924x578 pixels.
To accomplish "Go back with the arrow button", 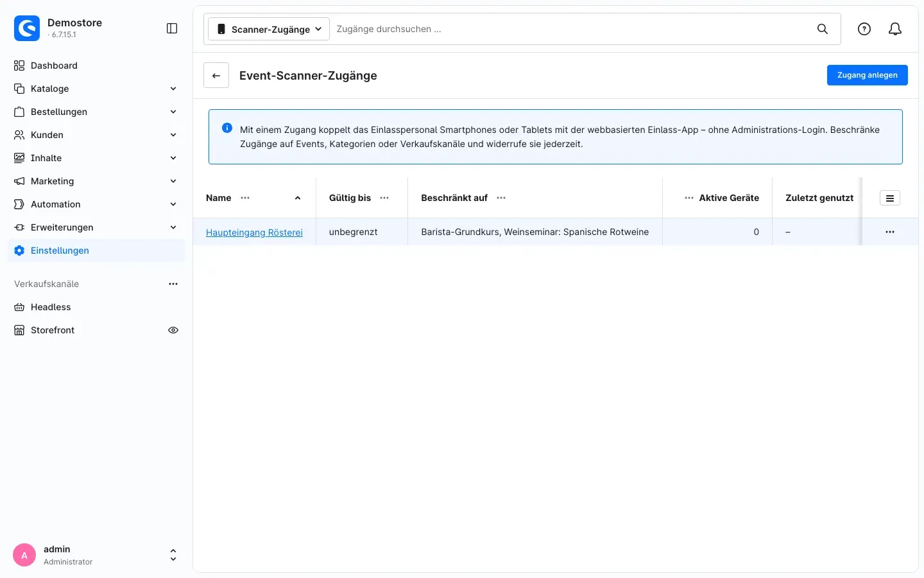I will tap(216, 75).
